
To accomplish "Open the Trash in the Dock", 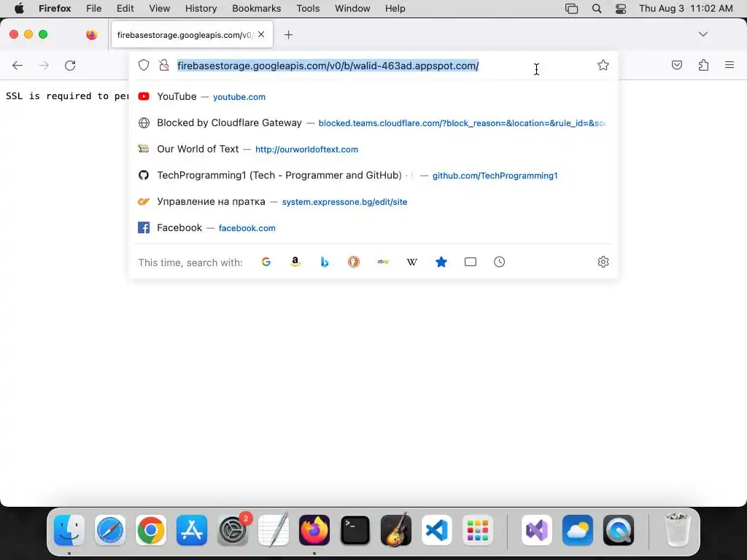I will (x=677, y=530).
